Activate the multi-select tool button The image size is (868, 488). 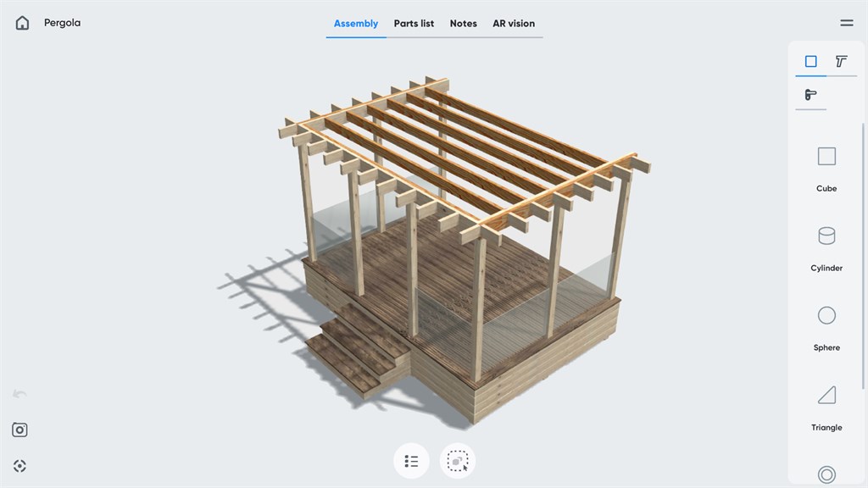click(x=458, y=461)
